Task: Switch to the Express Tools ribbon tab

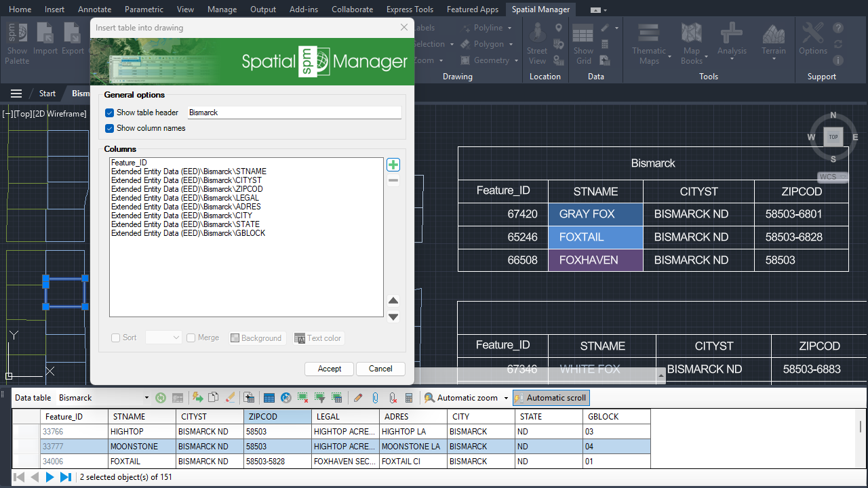Action: pos(410,9)
